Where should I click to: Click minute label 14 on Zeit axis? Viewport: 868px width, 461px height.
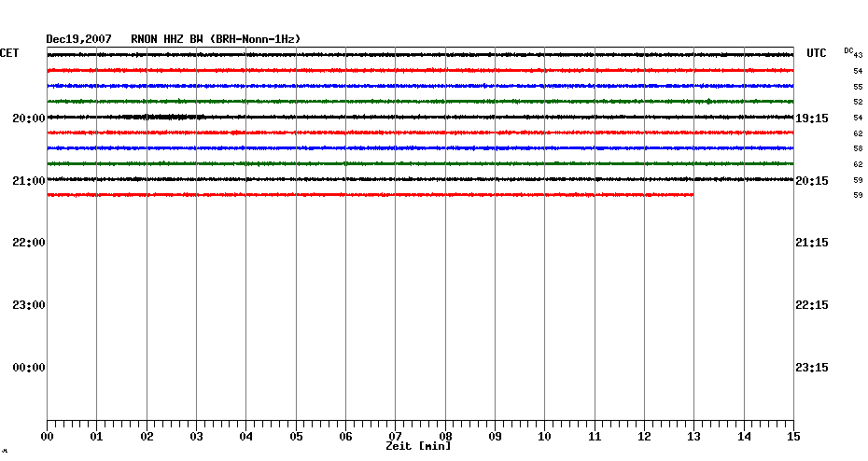click(744, 437)
